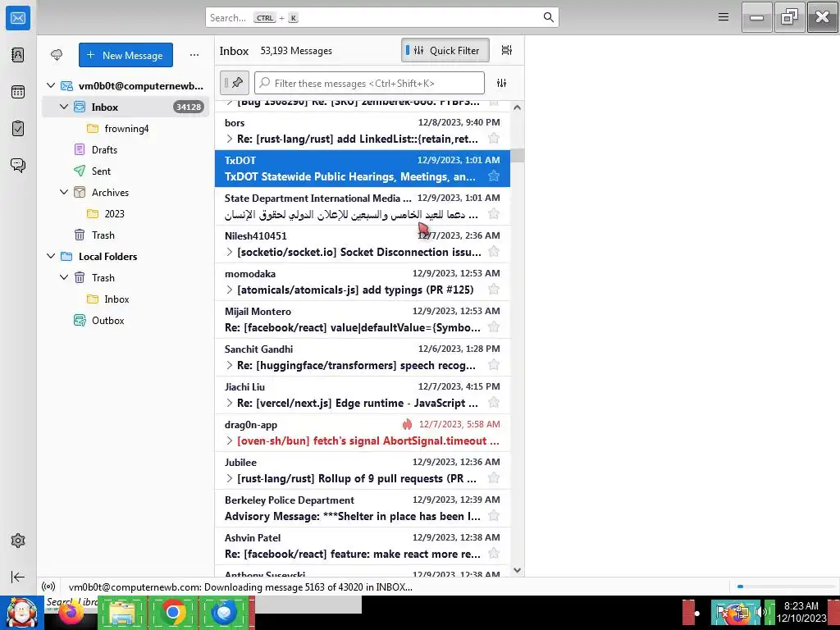Screen dimensions: 840x630
Task: Open the 2023 archive folder
Action: pyautogui.click(x=126, y=214)
